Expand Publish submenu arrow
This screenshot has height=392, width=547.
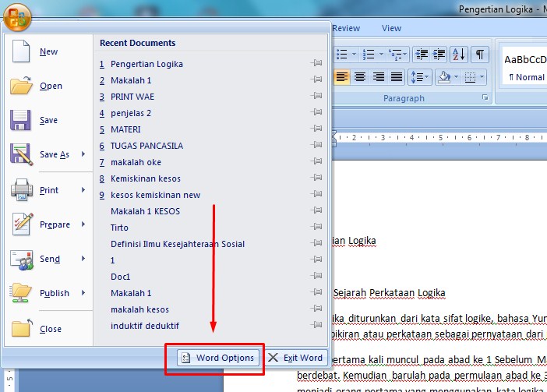tap(83, 292)
